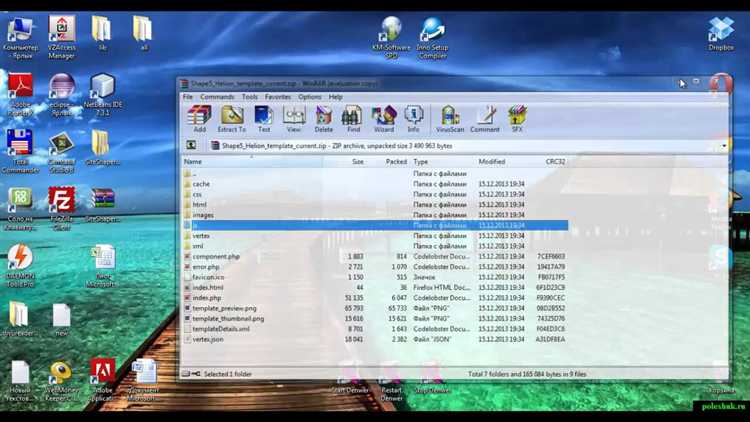This screenshot has width=750, height=422.
Task: Select the index.php file in the list
Action: 207,298
